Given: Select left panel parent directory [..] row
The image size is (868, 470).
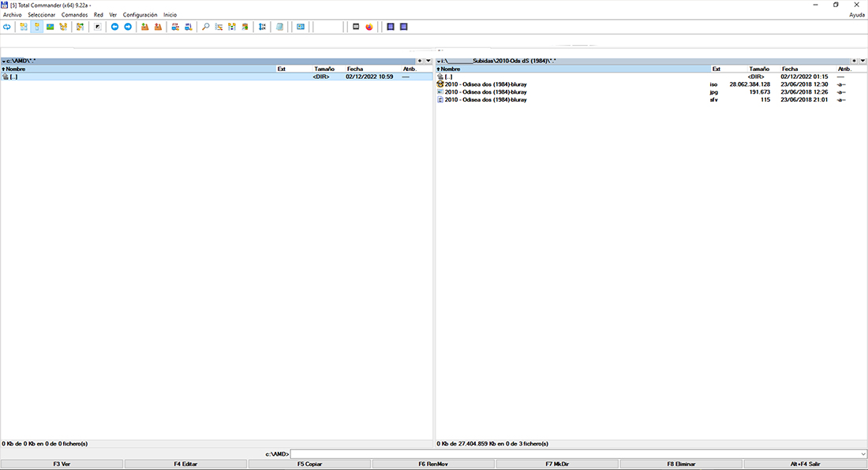Looking at the screenshot, I should click(216, 76).
